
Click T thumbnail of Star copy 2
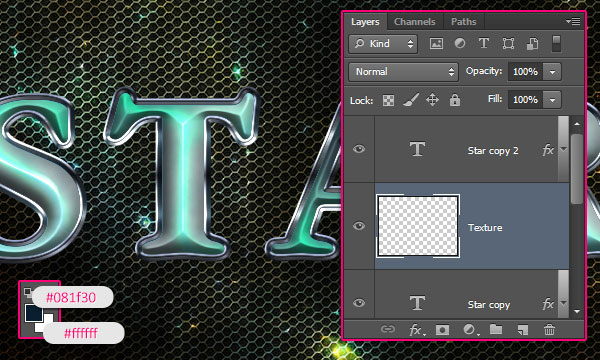[417, 149]
